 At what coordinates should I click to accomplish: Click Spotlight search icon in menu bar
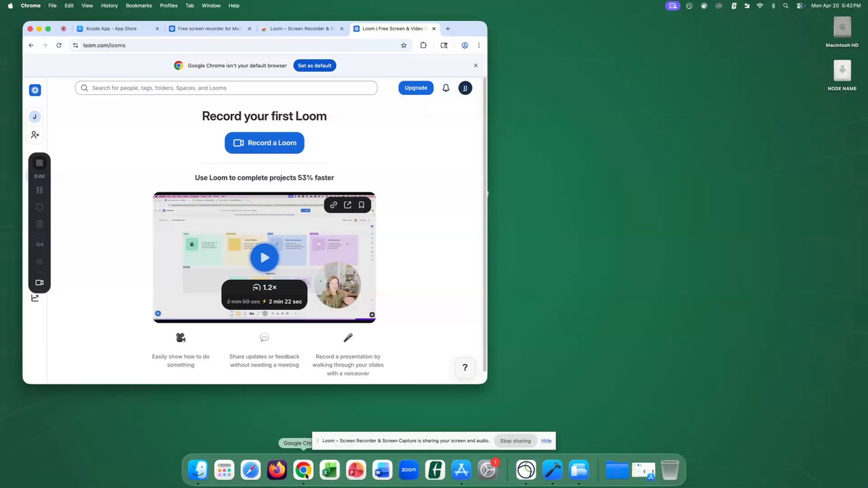[x=786, y=5]
